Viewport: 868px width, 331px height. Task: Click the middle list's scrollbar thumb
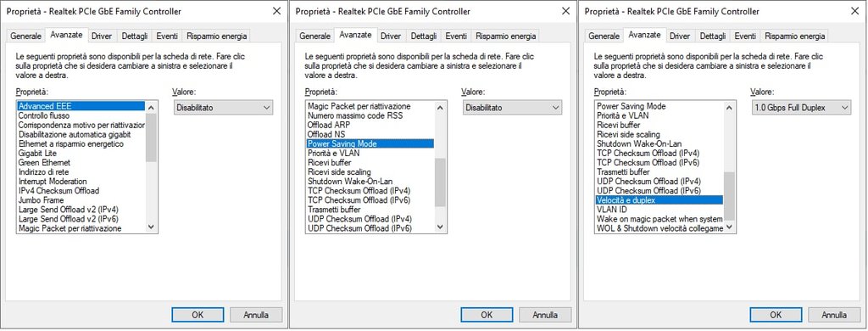click(x=440, y=182)
